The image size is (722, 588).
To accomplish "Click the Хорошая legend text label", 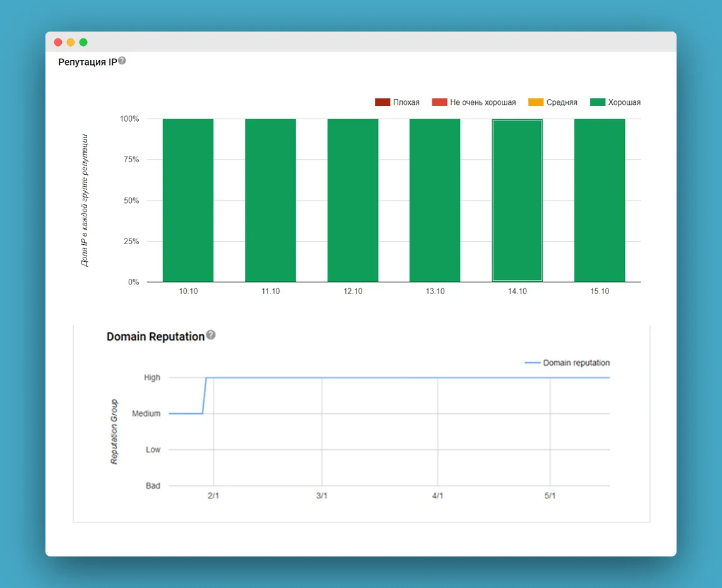I will 624,102.
